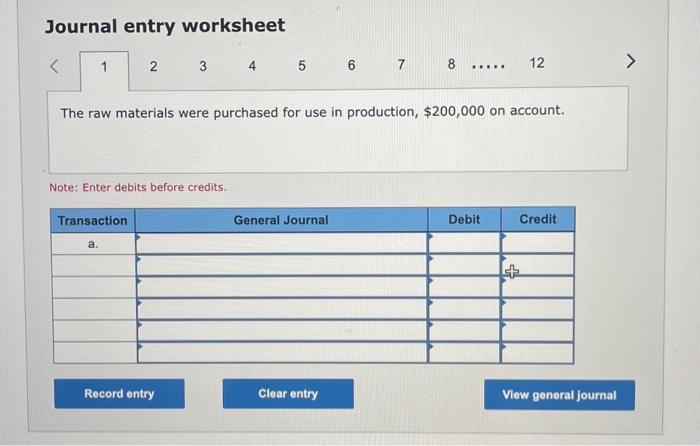The width and height of the screenshot is (700, 446).
Task: Click the 'Journal entry worksheet' heading
Action: [165, 26]
